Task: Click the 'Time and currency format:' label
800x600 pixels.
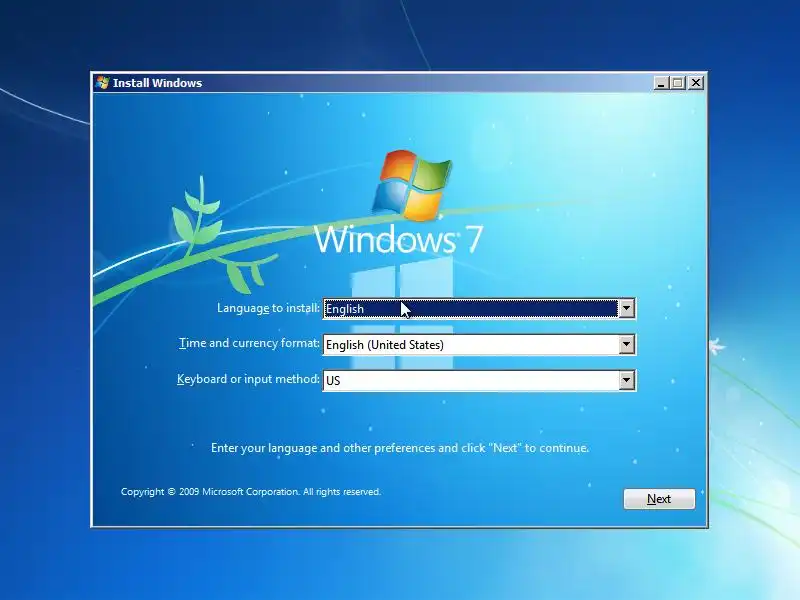Action: (249, 343)
